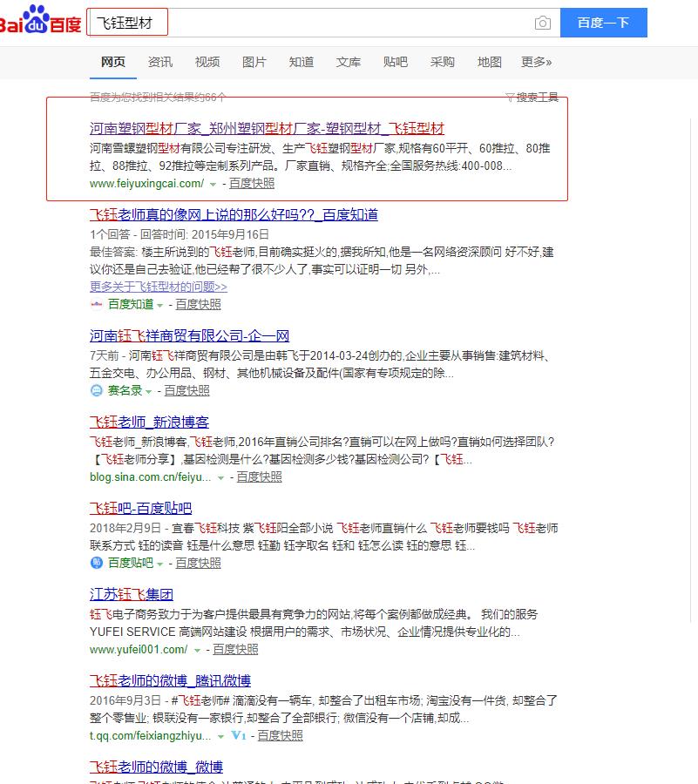Screen dimensions: 698x784
Task: Open image search via camera icon
Action: pyautogui.click(x=543, y=23)
